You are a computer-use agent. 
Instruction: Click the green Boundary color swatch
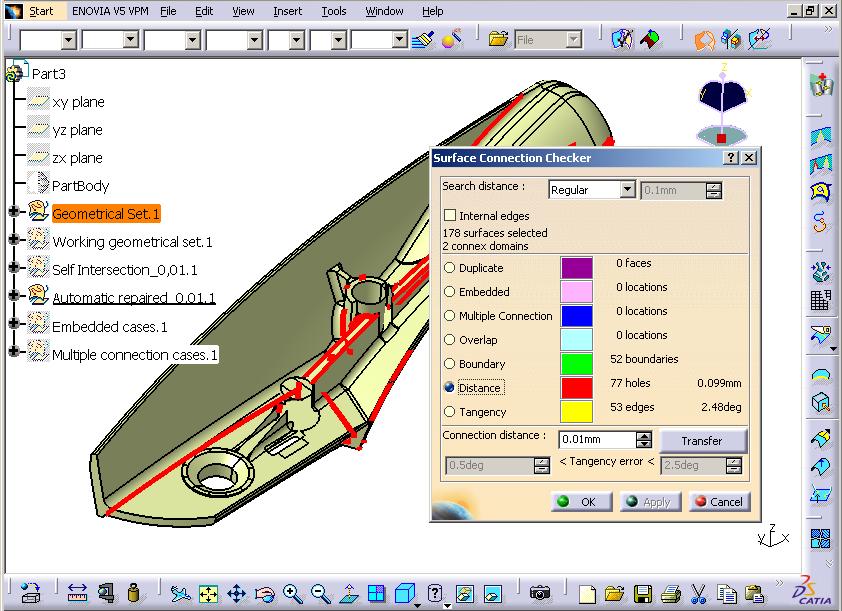coord(577,363)
